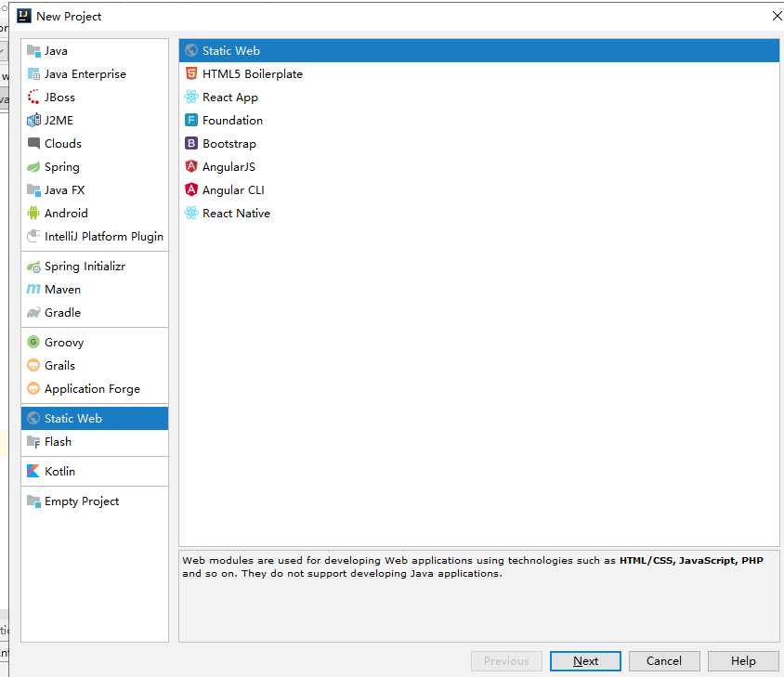Click the Java Enterprise icon

[x=33, y=74]
